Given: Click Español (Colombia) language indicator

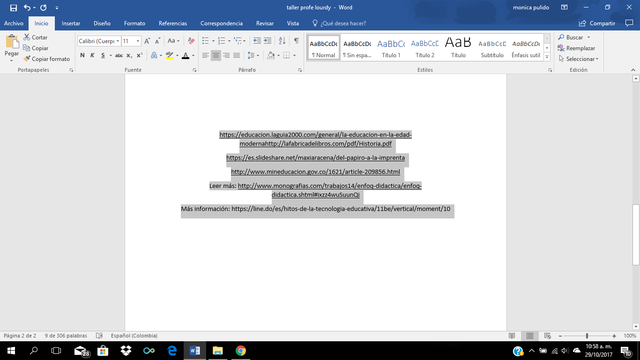Looking at the screenshot, I should tap(134, 336).
